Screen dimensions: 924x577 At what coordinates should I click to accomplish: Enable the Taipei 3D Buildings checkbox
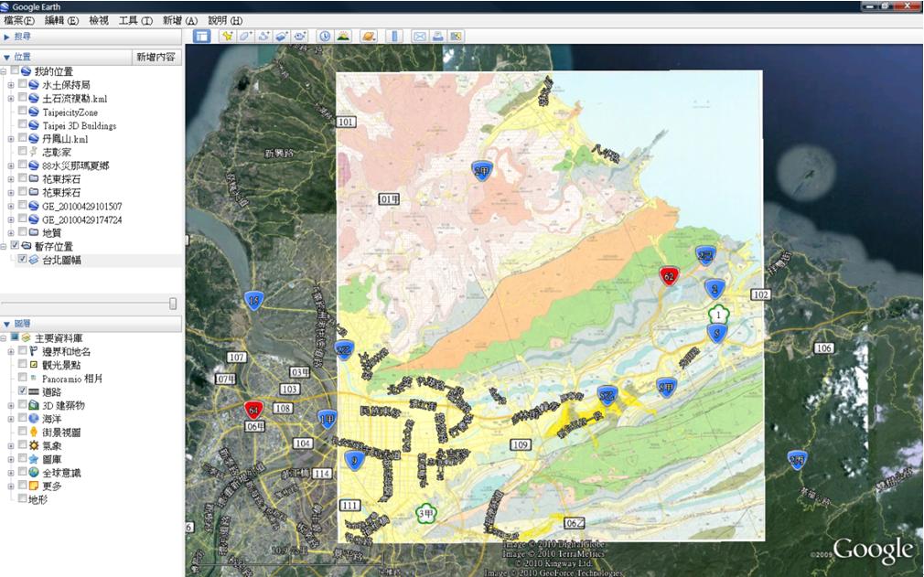click(22, 125)
